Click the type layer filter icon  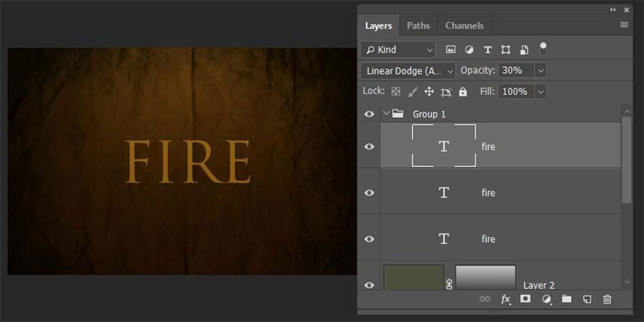(487, 50)
